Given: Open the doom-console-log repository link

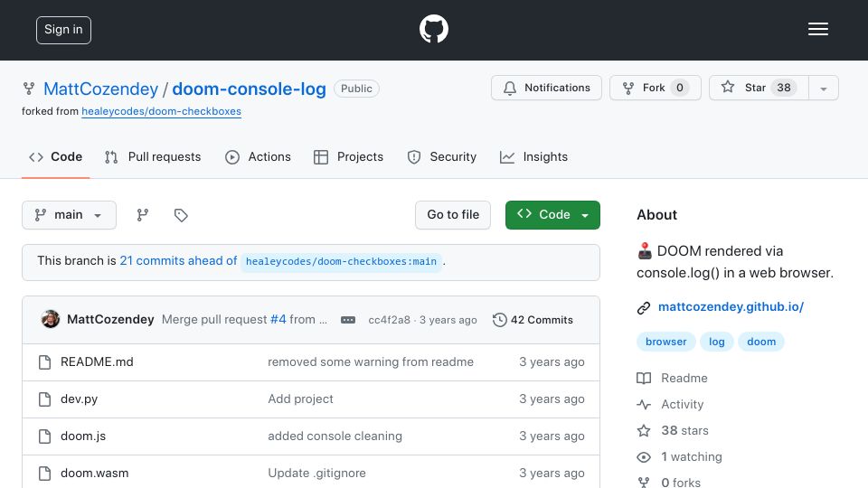Looking at the screenshot, I should [x=250, y=89].
